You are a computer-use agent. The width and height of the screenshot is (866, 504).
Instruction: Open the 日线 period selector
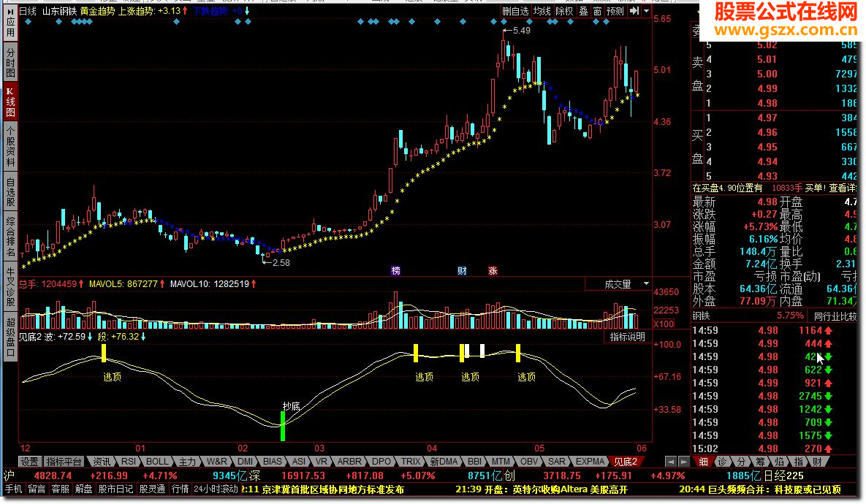click(27, 11)
